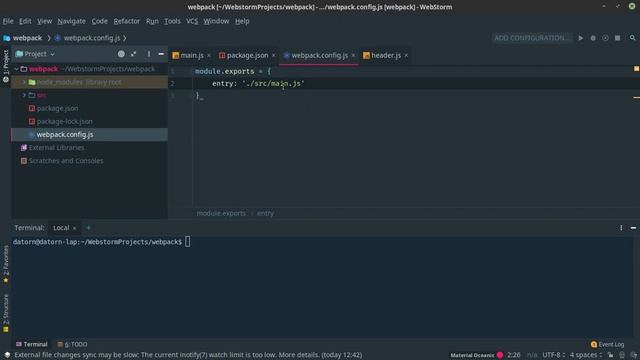The width and height of the screenshot is (640, 360).
Task: Click entry in editor breadcrumb
Action: [x=265, y=213]
